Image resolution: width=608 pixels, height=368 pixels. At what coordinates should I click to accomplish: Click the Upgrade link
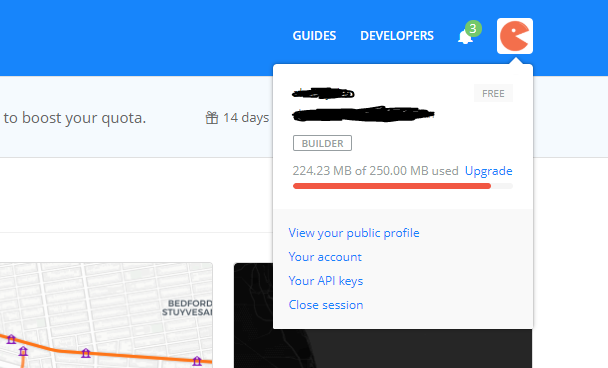[x=489, y=171]
